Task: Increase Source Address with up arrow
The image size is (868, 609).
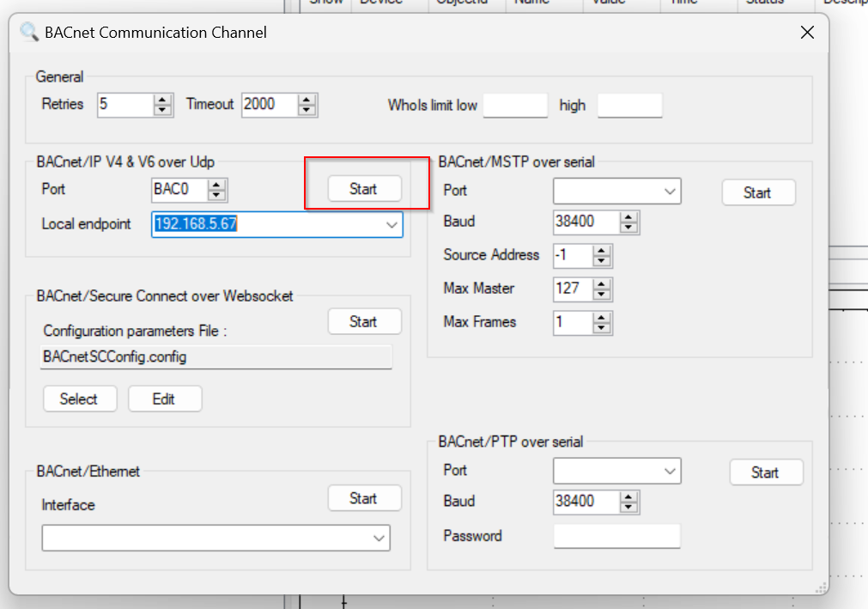Action: pyautogui.click(x=601, y=251)
